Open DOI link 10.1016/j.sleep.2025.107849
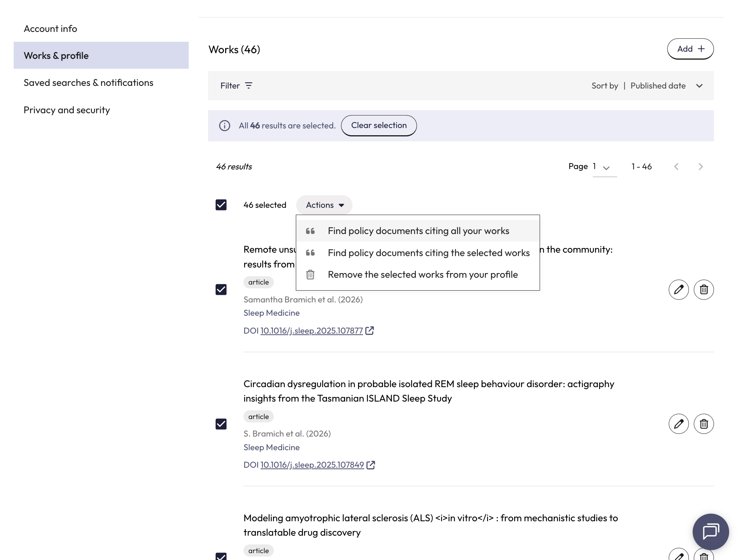Image resolution: width=739 pixels, height=560 pixels. (312, 465)
